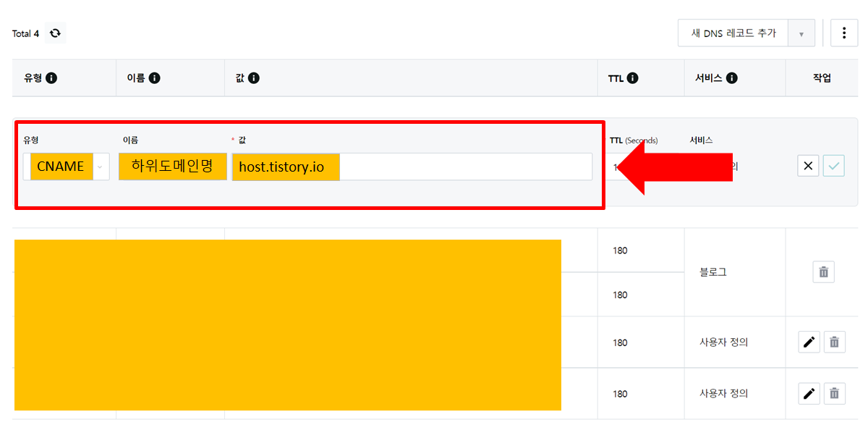This screenshot has width=868, height=425.
Task: Delete the first 사용자 정의 record
Action: pos(834,342)
